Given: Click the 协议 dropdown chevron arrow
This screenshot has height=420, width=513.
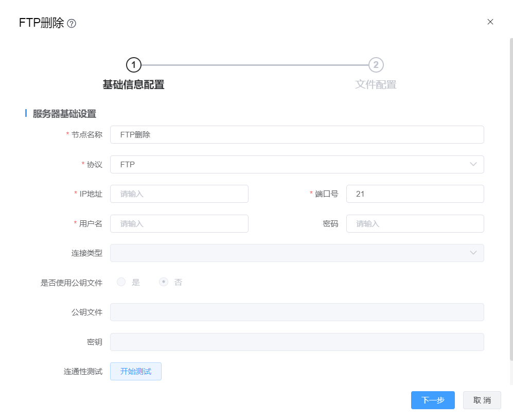Looking at the screenshot, I should pos(473,164).
